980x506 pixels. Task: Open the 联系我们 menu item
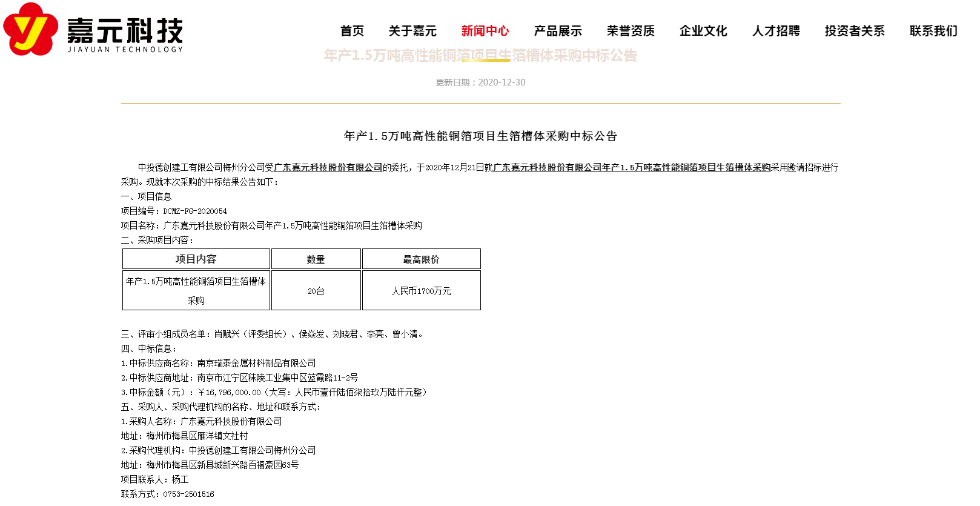click(933, 31)
